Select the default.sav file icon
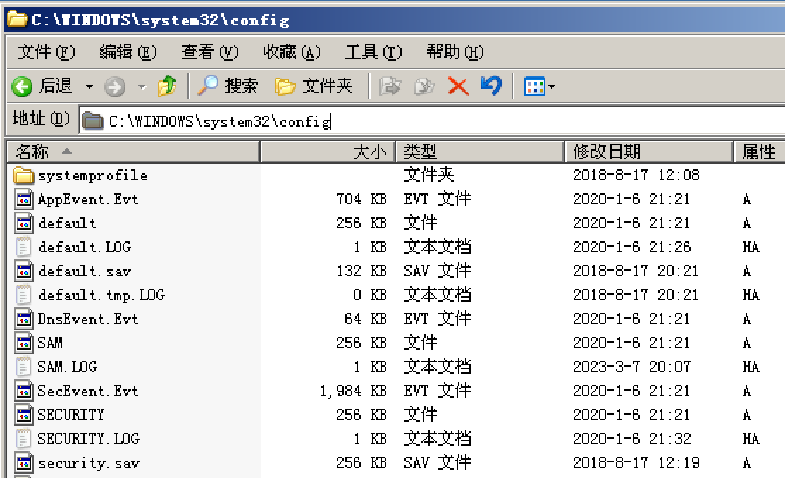Viewport: 785px width, 478px height. click(x=24, y=271)
